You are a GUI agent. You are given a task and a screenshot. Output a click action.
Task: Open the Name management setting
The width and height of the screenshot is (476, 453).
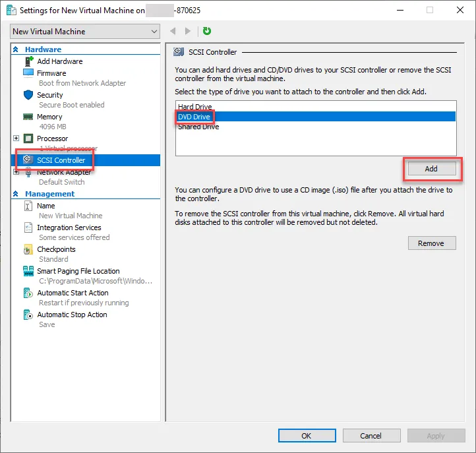point(46,206)
